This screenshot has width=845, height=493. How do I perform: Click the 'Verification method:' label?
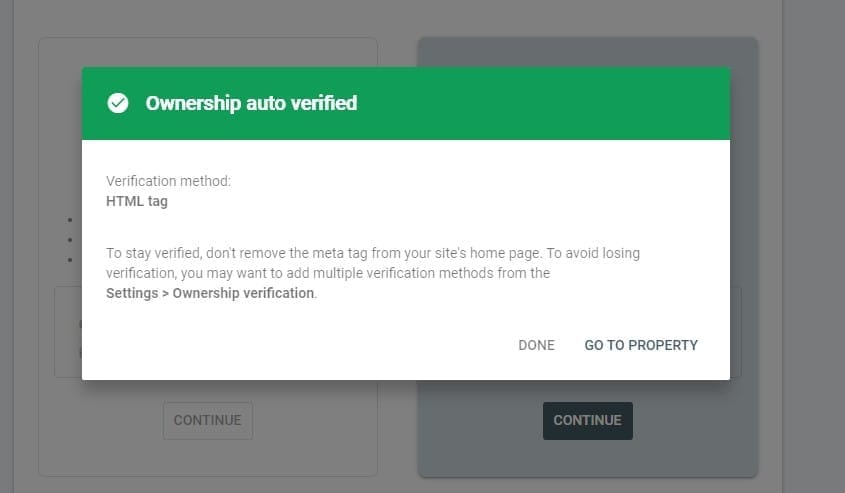(x=168, y=181)
